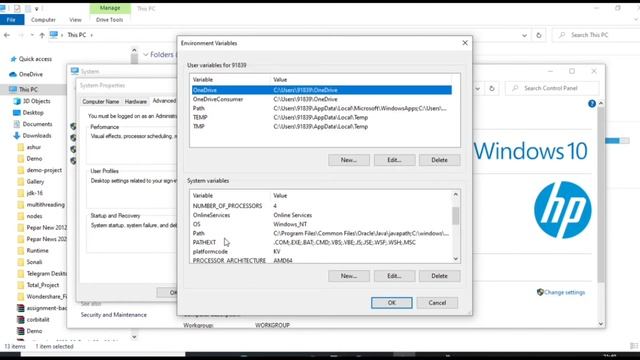Click the Search Control Panel field
640x360 pixels.
click(x=552, y=88)
